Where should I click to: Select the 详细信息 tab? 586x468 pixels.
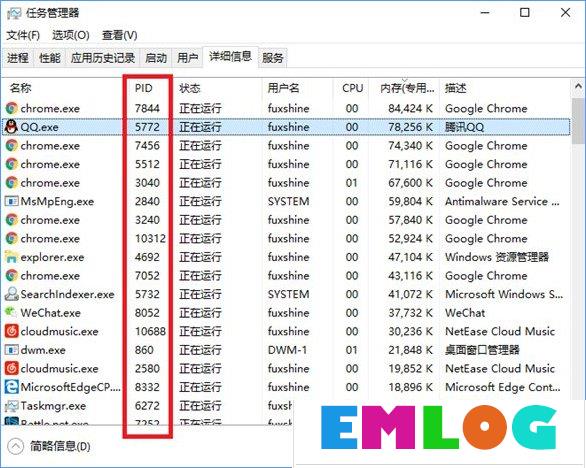(x=231, y=56)
